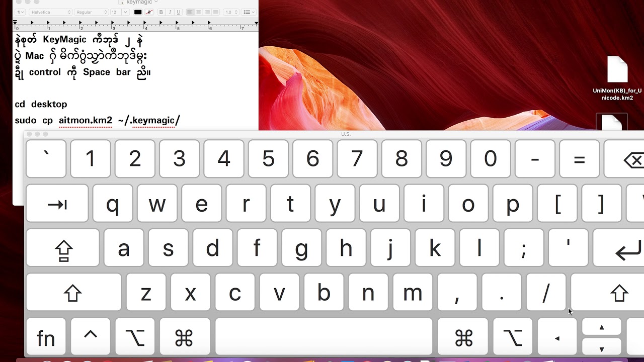644x362 pixels.
Task: Open the text highlight color swatch
Action: pos(149,12)
